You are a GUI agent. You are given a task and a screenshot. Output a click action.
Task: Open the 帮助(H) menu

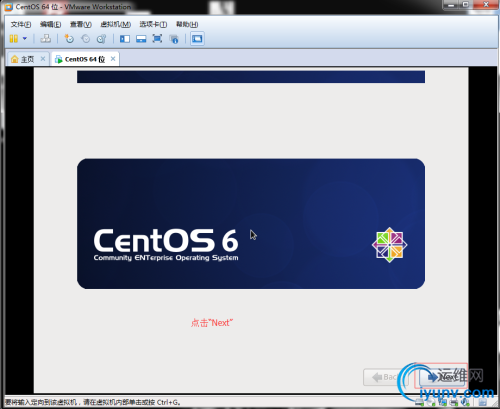click(x=187, y=24)
